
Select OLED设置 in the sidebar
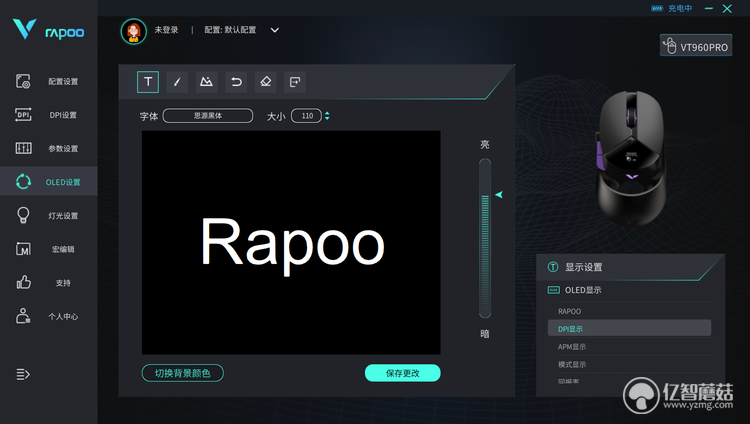[x=49, y=181]
